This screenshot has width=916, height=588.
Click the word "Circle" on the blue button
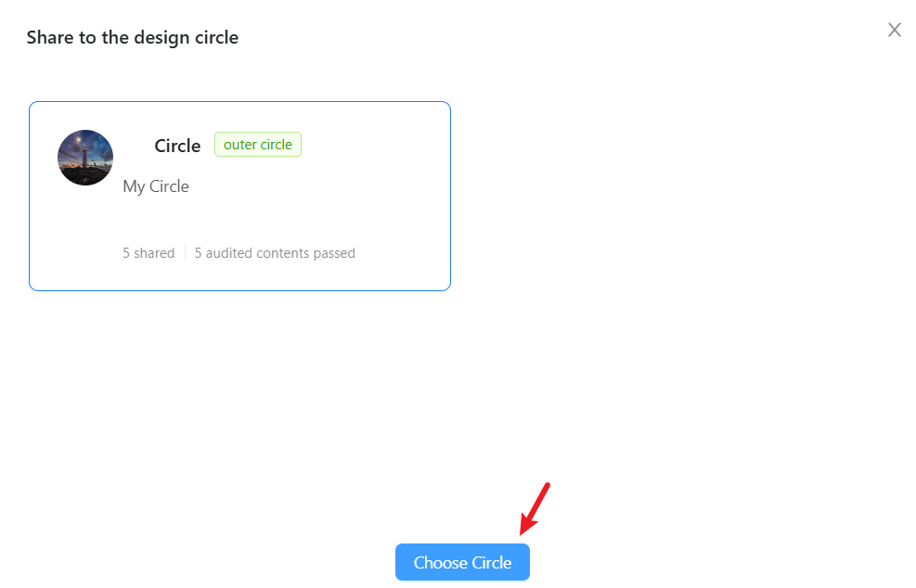(x=491, y=562)
